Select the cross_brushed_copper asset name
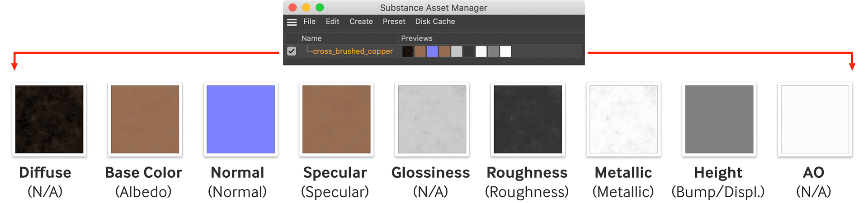Image resolution: width=868 pixels, height=203 pixels. (353, 51)
